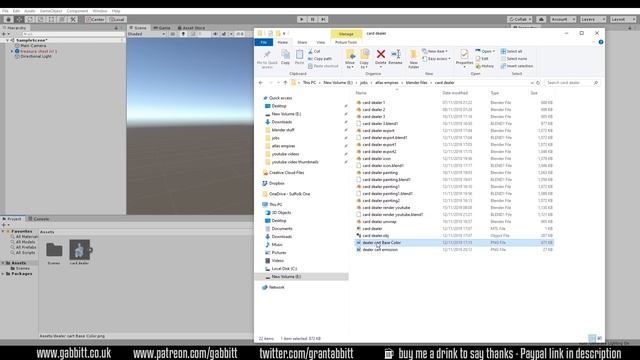Toggle Center pivot mode in Unity
This screenshot has height=360, width=640.
[95, 19]
